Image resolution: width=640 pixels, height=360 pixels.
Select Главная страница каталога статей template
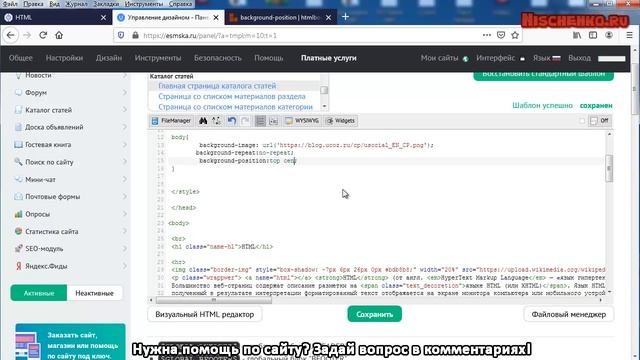coord(217,86)
